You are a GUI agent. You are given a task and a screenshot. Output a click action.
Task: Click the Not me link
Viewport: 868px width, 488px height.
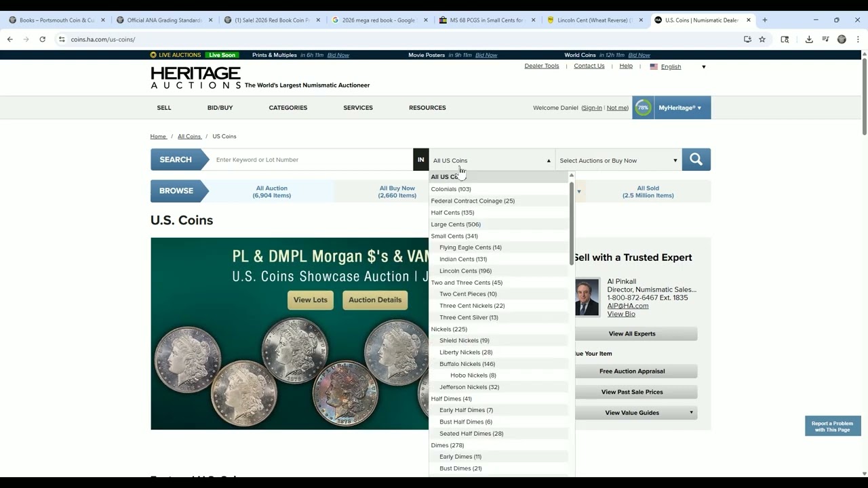coord(617,108)
